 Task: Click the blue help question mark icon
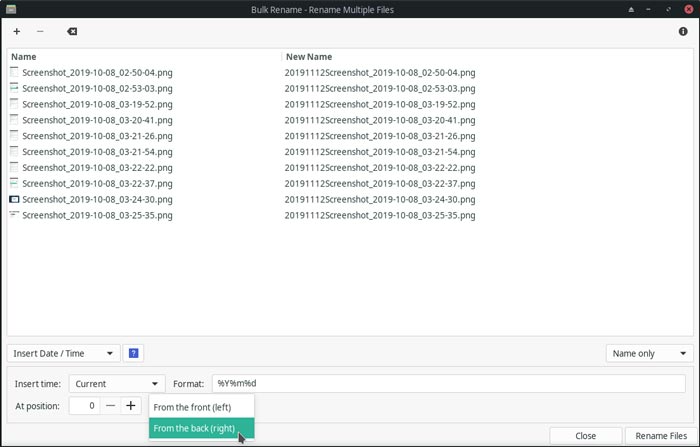133,353
